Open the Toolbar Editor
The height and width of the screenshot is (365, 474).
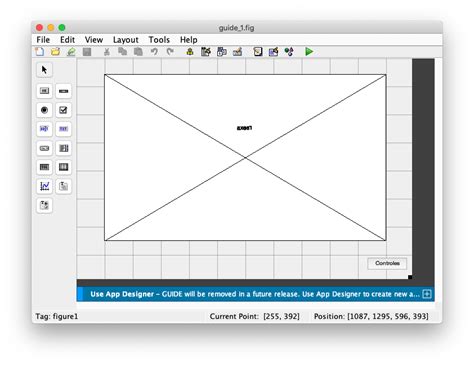tap(237, 52)
